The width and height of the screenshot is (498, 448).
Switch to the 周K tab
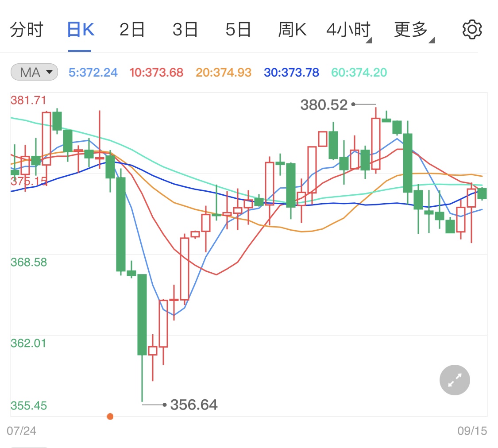point(292,30)
